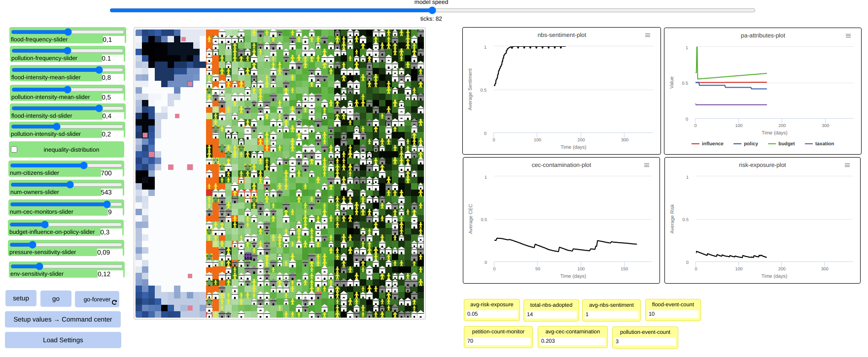Click Setup values → Command center button
The width and height of the screenshot is (868, 357).
tap(63, 320)
